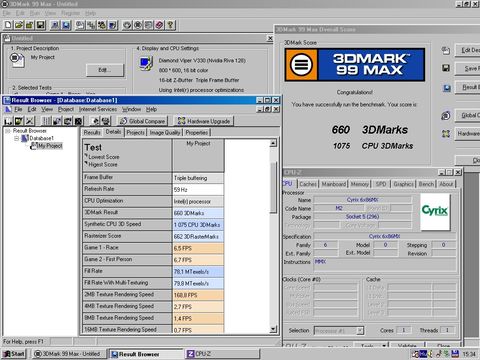480x360 pixels.
Task: Click the '59 Hz' refresh rate cell
Action: [198, 190]
